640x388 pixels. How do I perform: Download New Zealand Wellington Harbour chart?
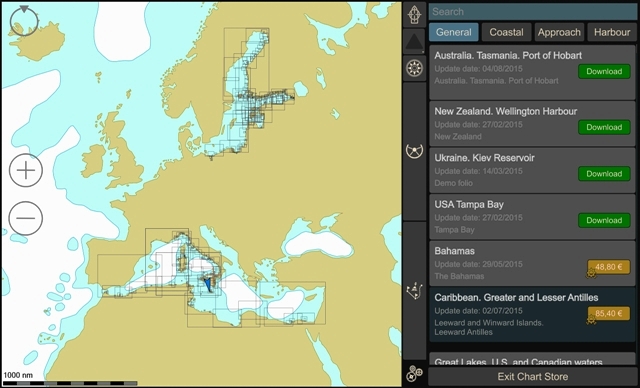click(604, 127)
